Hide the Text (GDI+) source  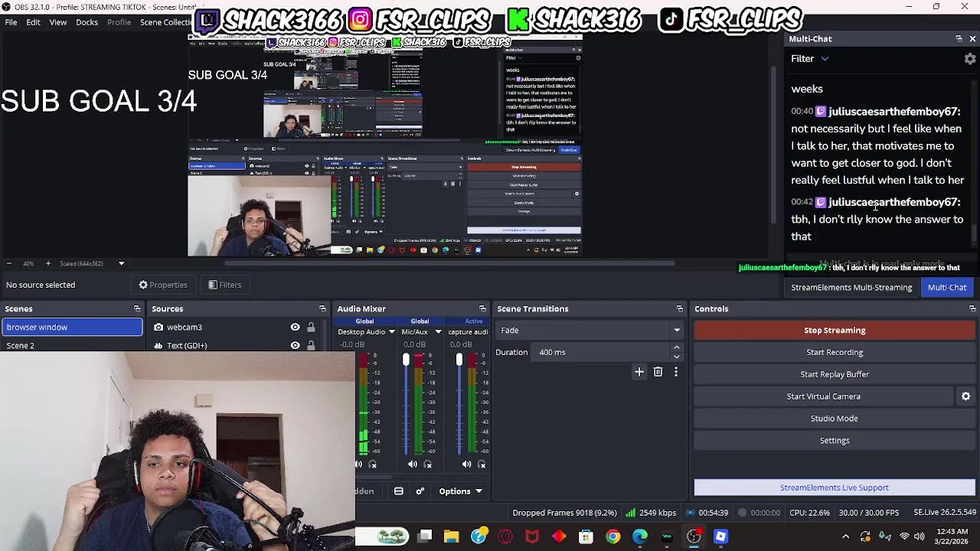pyautogui.click(x=295, y=346)
